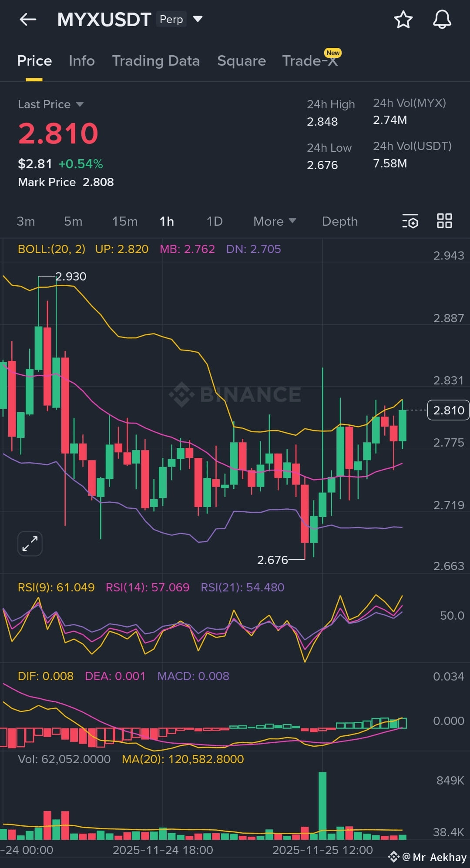The image size is (470, 868).
Task: Tap the 2.810 current price tag
Action: click(x=448, y=410)
